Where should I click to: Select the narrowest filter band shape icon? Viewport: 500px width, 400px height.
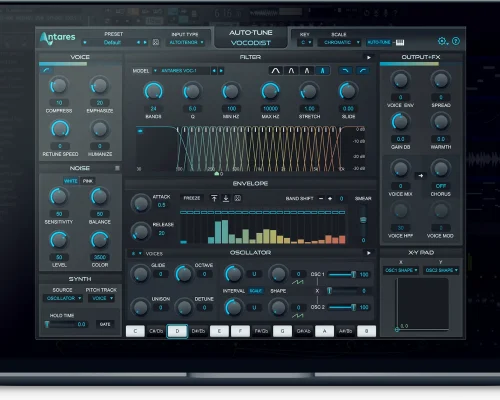click(x=322, y=71)
